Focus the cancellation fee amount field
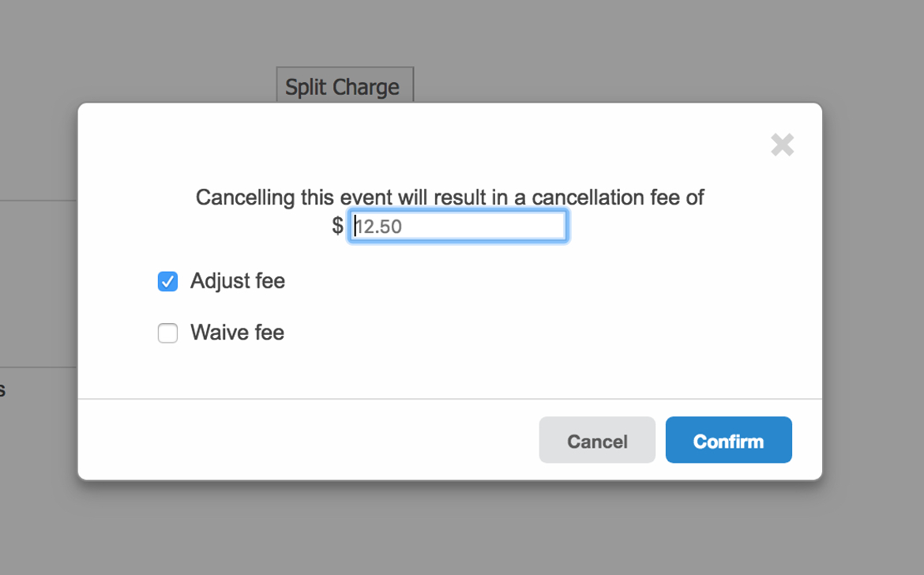 tap(458, 227)
